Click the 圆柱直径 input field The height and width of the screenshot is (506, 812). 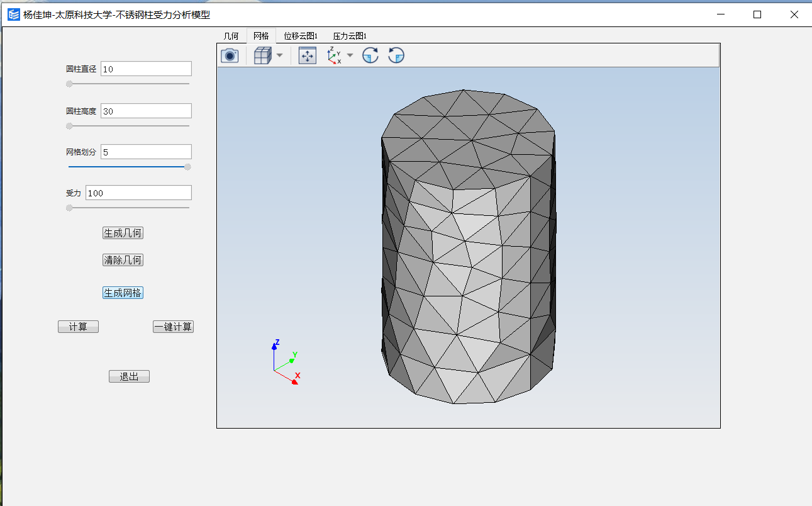click(x=146, y=69)
